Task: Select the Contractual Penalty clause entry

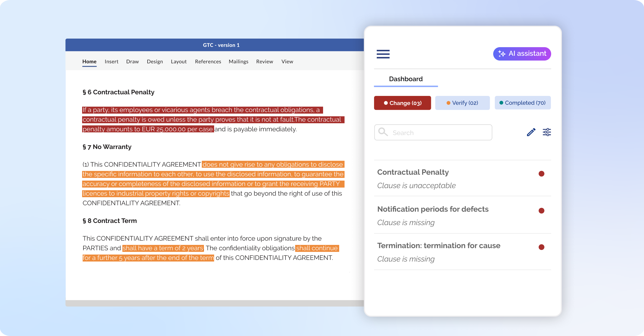Action: (413, 172)
